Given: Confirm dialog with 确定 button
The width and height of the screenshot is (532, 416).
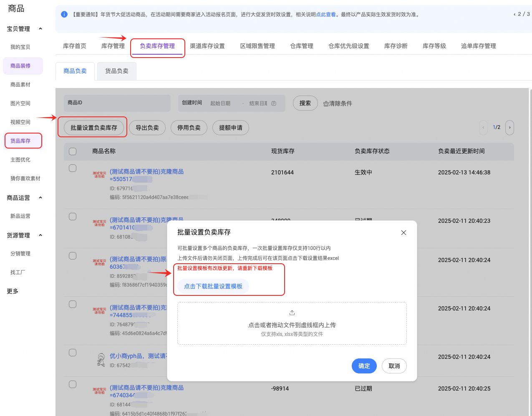Looking at the screenshot, I should click(x=364, y=366).
